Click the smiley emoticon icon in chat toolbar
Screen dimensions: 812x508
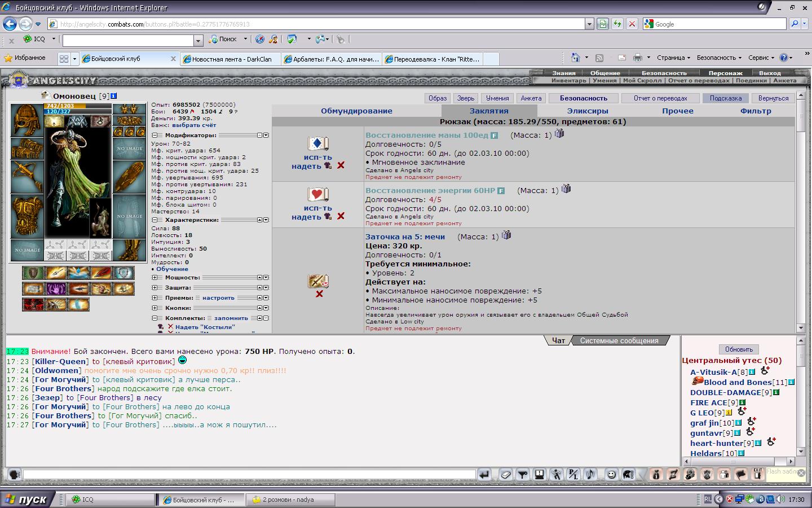(x=611, y=475)
